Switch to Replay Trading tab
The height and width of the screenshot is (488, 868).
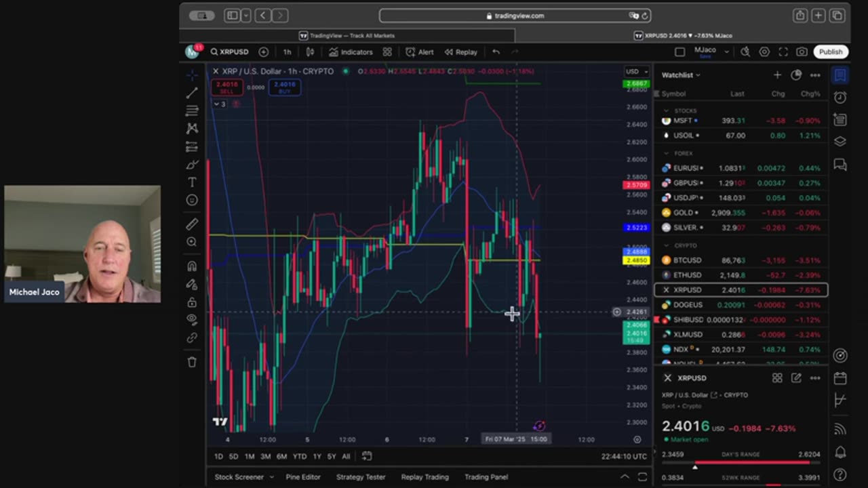pyautogui.click(x=425, y=477)
